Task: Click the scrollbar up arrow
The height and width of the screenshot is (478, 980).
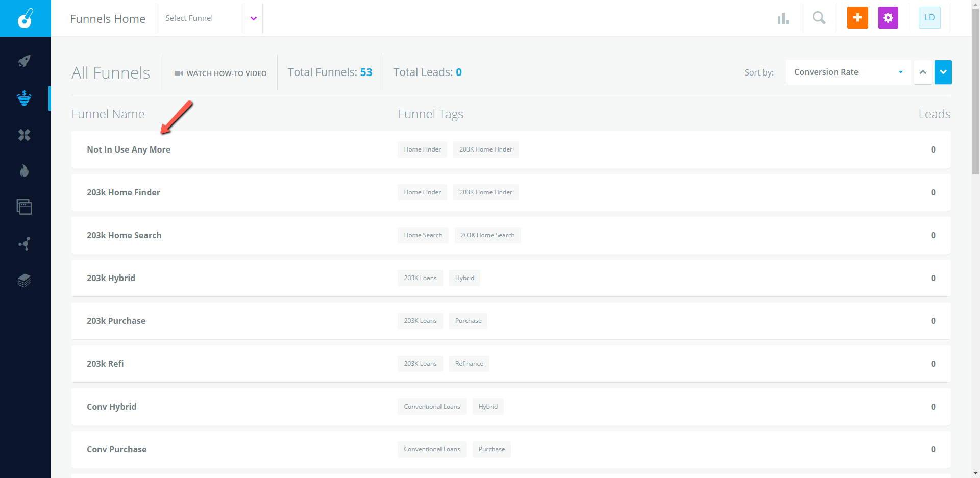Action: point(975,4)
